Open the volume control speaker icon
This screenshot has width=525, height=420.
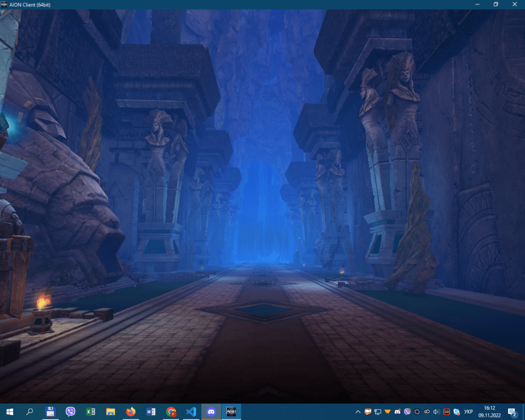[436, 412]
